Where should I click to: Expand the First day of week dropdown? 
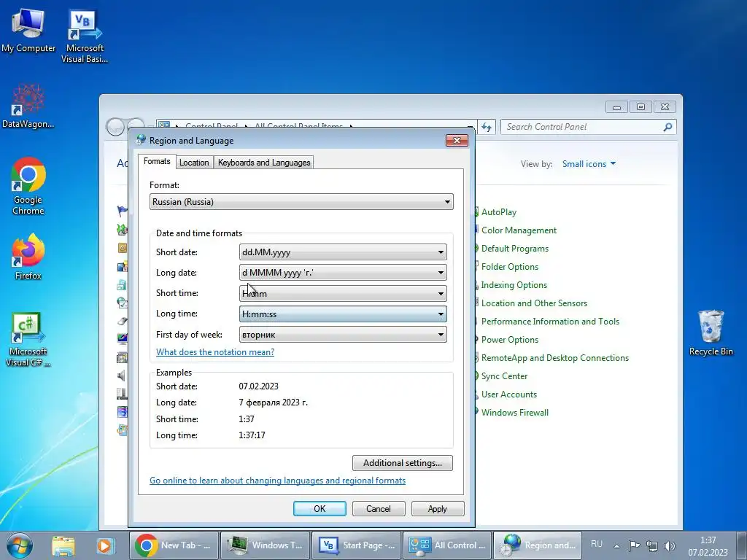click(x=343, y=335)
